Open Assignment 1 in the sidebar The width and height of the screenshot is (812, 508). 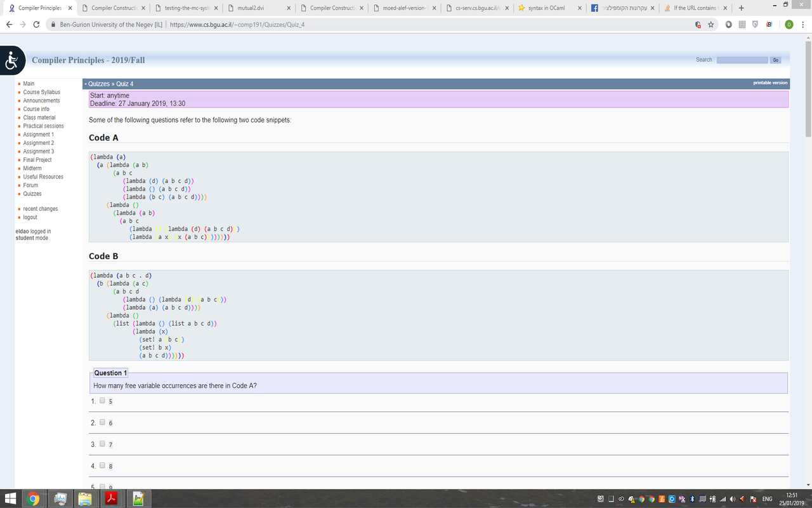(39, 135)
